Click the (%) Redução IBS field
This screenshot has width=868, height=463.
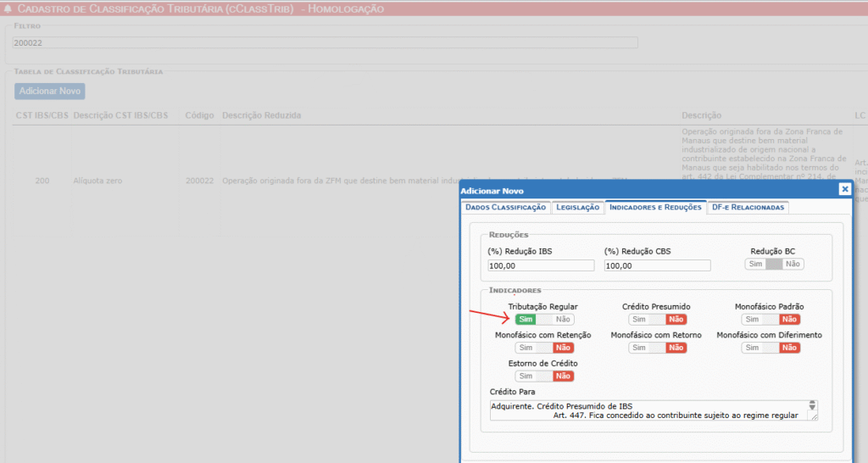coord(541,266)
